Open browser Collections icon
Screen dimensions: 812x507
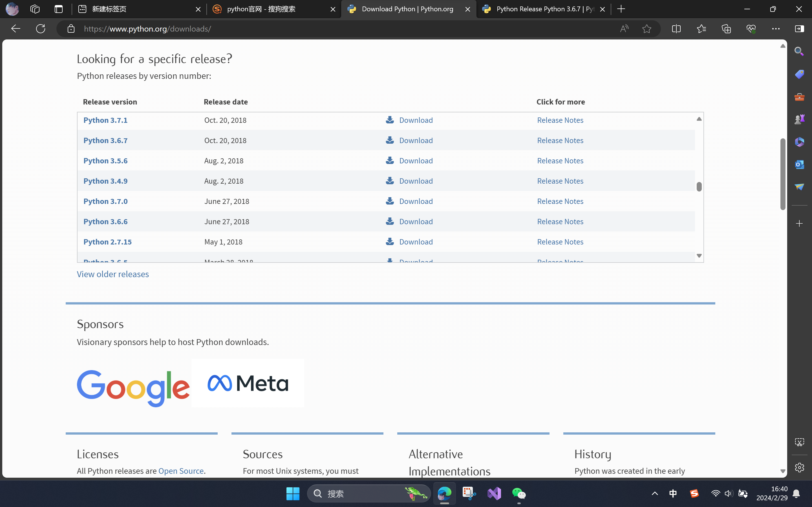726,29
